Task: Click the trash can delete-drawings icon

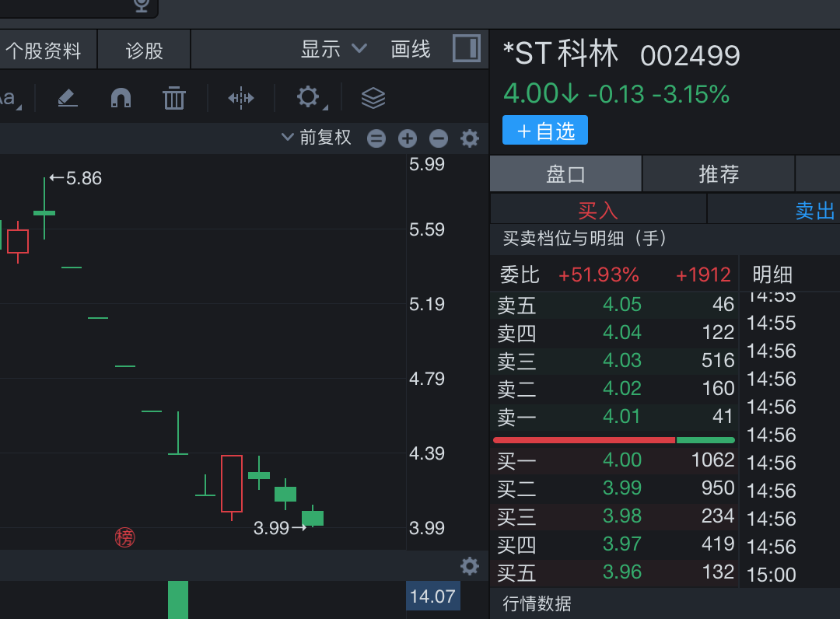Action: tap(174, 98)
